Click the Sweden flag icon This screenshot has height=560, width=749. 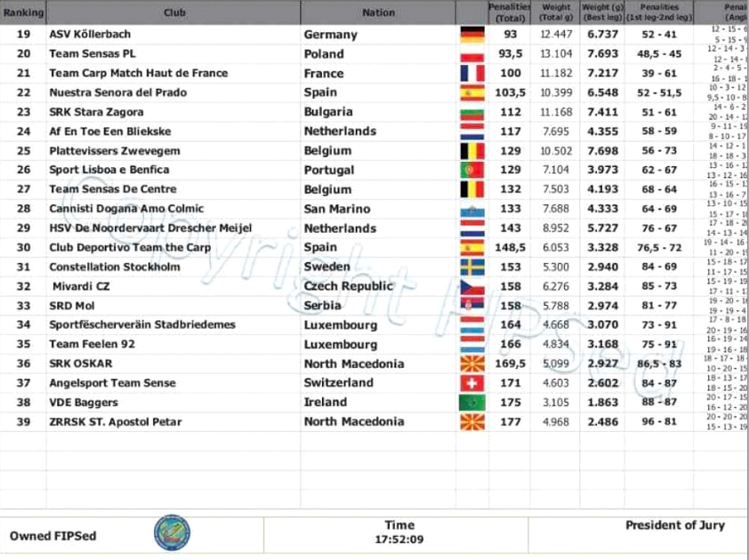471,267
